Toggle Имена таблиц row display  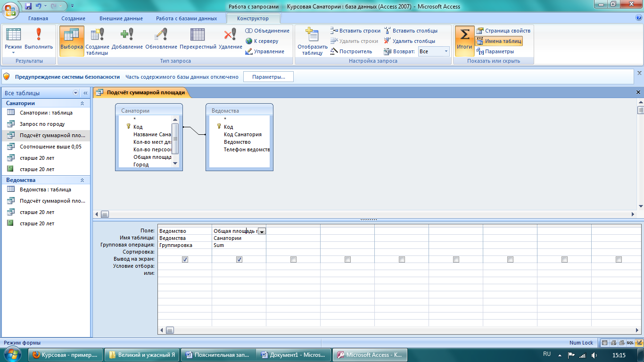coord(499,41)
